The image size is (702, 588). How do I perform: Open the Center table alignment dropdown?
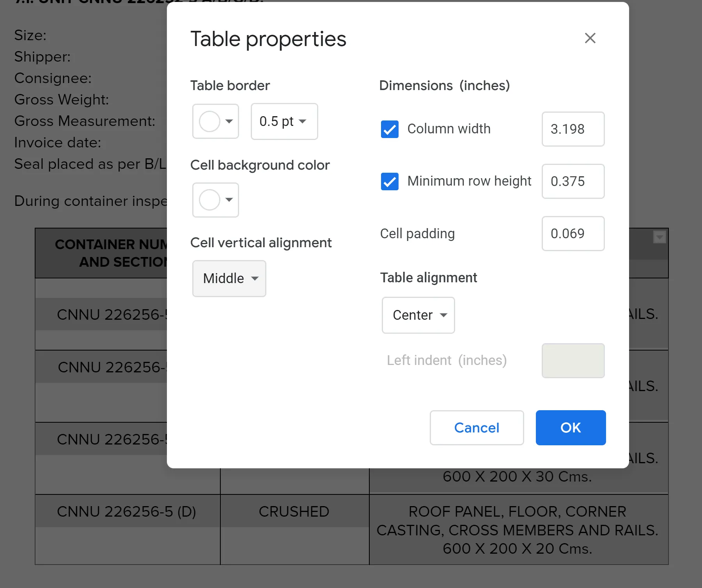(418, 315)
